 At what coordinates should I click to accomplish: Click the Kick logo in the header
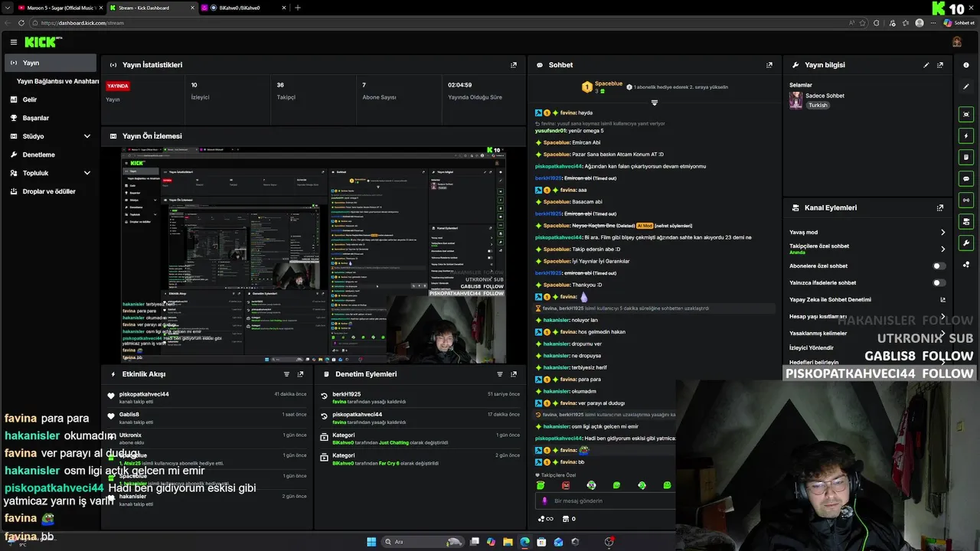tap(41, 42)
